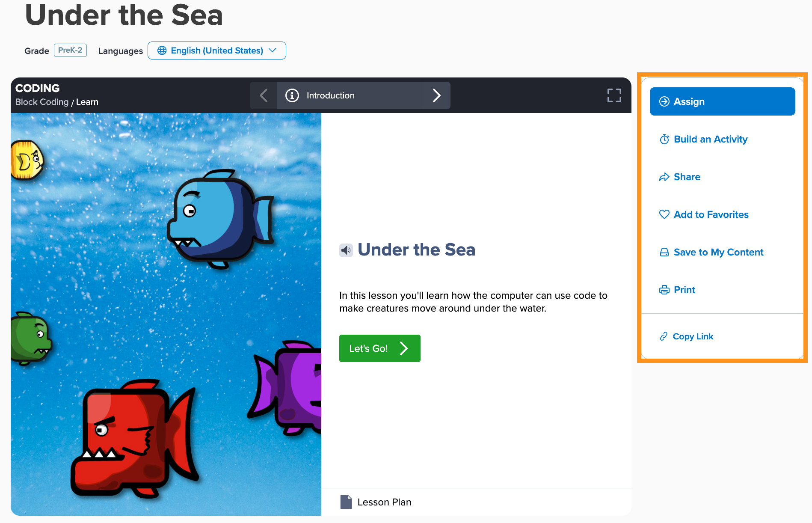Play audio with the speaker icon
The width and height of the screenshot is (812, 523).
coord(346,250)
